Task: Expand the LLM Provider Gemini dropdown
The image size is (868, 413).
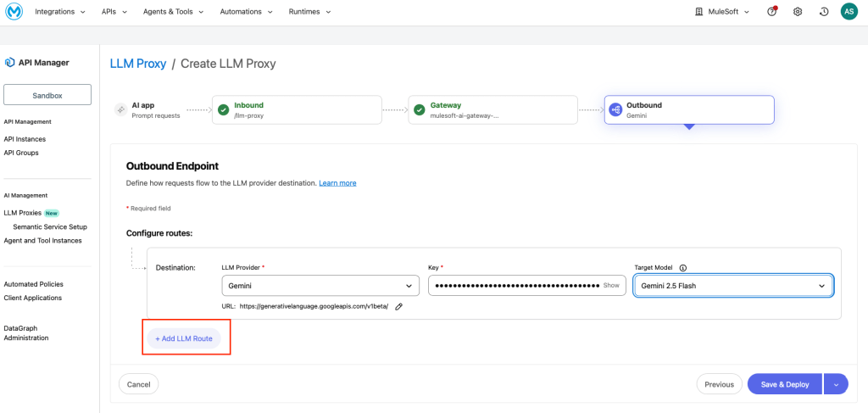Action: click(x=320, y=286)
